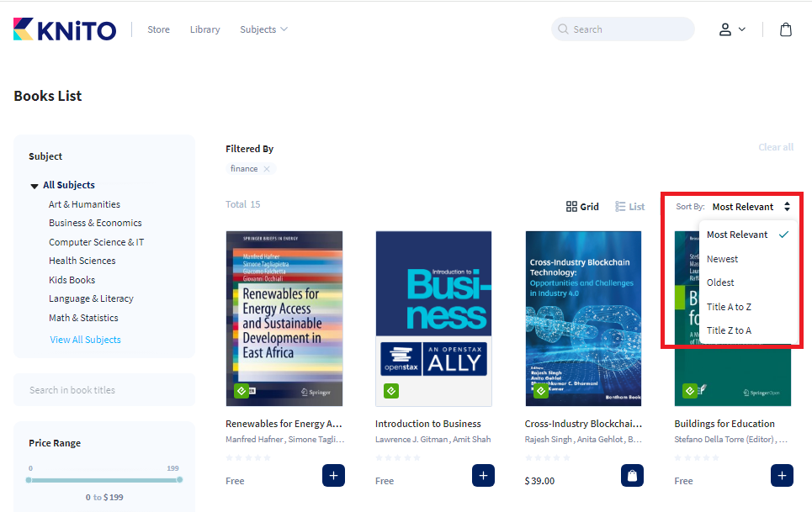Remove the finance filter tag

[x=267, y=169]
